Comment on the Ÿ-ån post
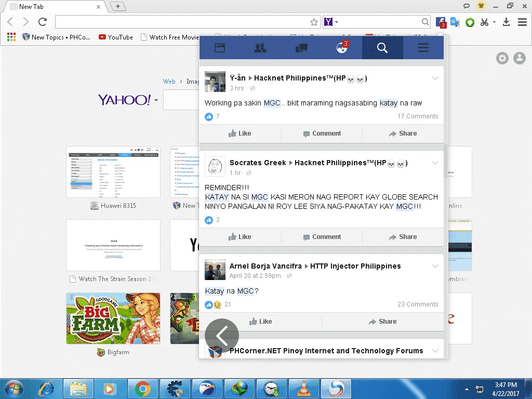This screenshot has height=399, width=532. point(322,134)
